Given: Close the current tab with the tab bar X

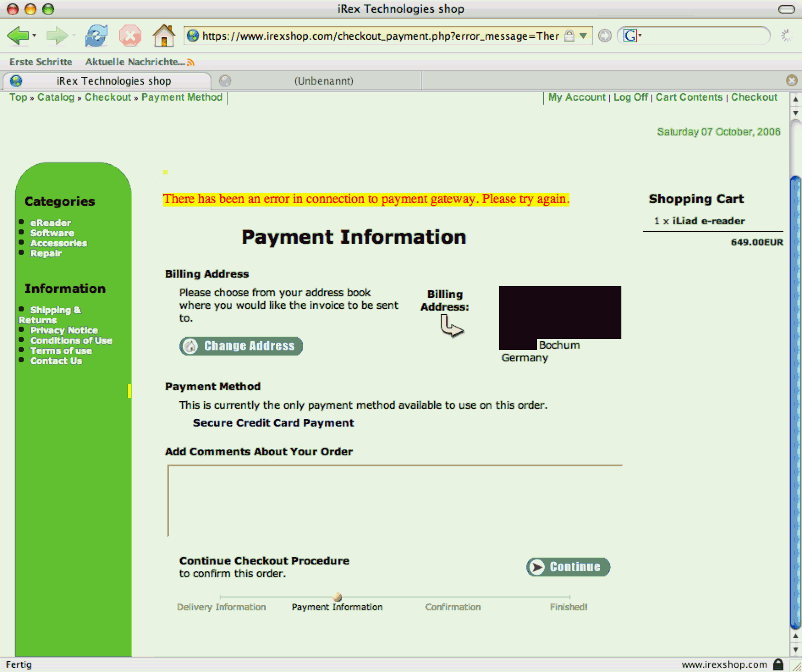Looking at the screenshot, I should [x=791, y=80].
